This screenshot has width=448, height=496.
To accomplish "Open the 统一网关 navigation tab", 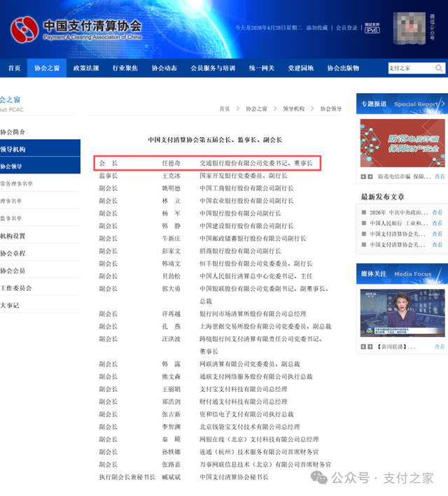I will tap(262, 68).
